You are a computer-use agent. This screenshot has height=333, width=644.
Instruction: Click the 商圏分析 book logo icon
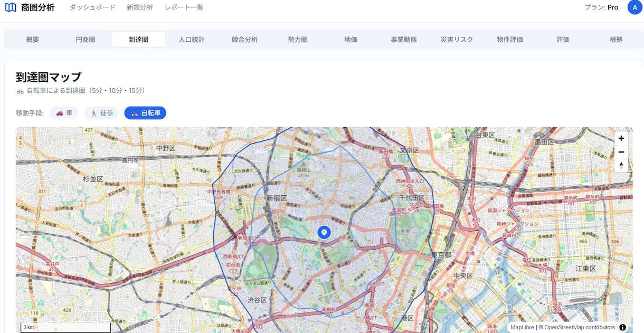11,7
